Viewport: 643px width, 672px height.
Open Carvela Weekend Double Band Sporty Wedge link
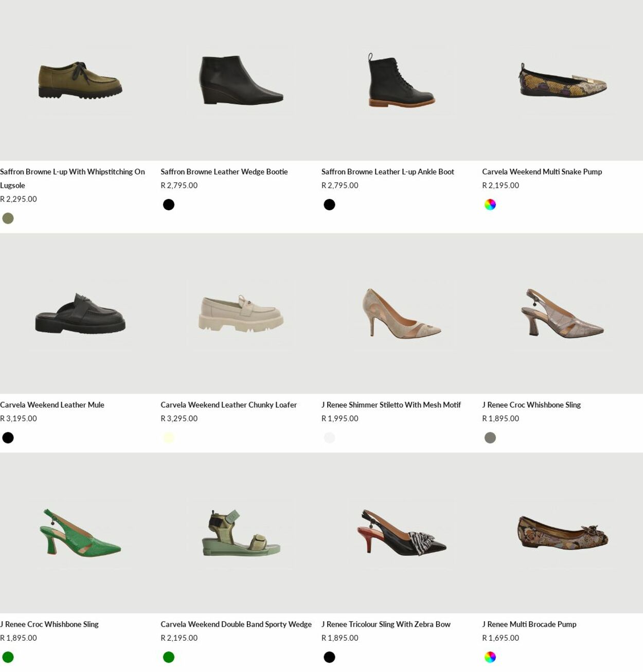coord(236,624)
